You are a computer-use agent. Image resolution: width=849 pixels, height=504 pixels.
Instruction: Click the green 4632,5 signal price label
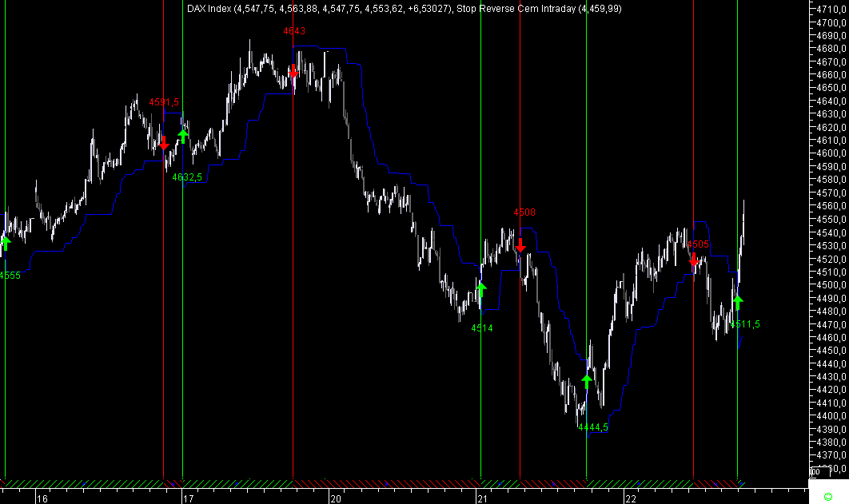(x=187, y=177)
